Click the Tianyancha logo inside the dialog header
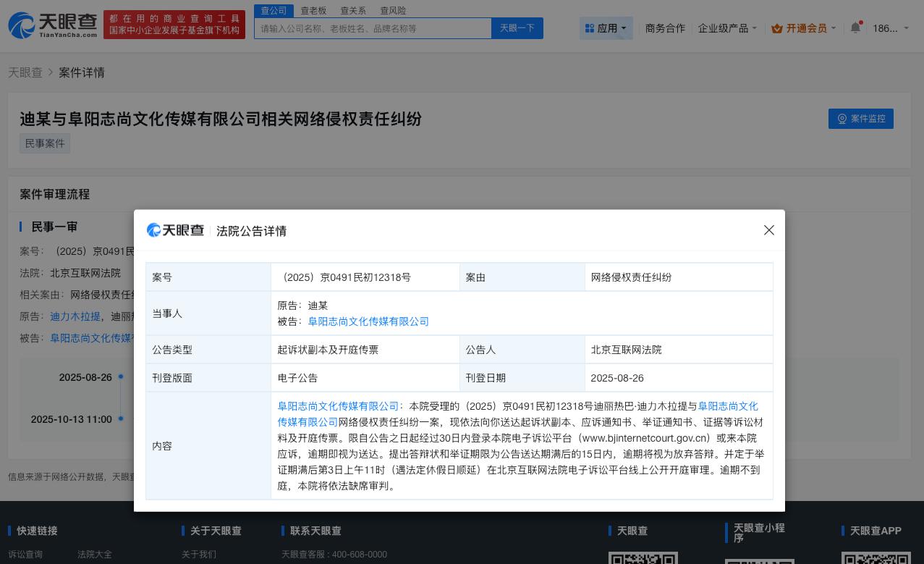The image size is (924, 564). [175, 230]
